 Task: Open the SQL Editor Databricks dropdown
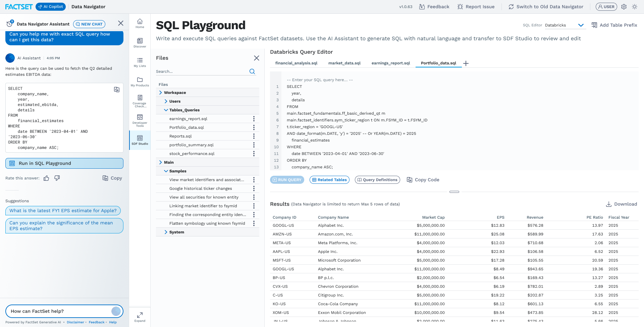(565, 25)
